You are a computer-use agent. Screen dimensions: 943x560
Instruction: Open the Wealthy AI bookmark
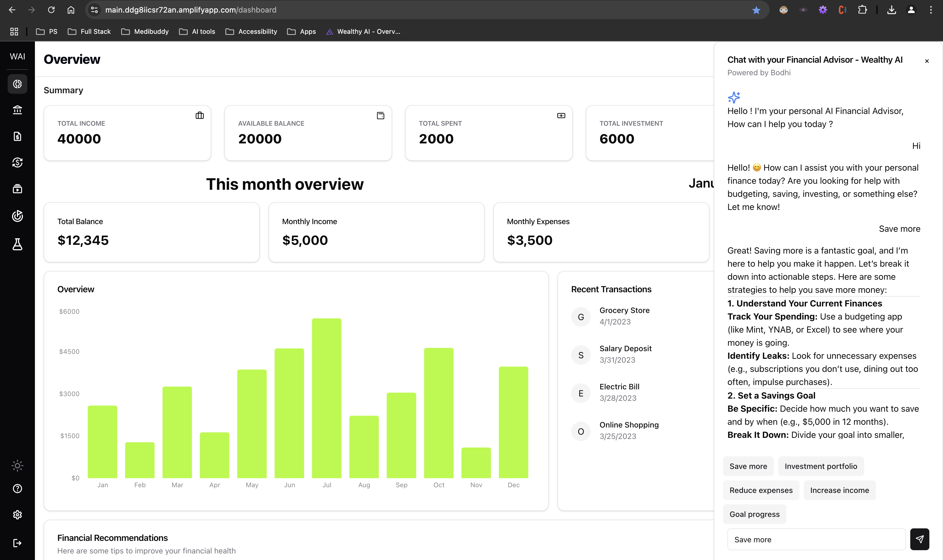pos(363,32)
